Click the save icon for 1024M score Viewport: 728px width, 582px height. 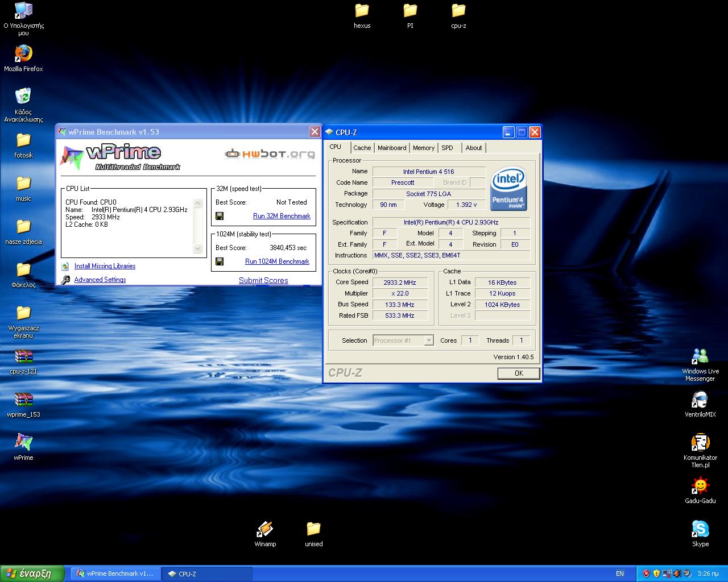(x=220, y=261)
